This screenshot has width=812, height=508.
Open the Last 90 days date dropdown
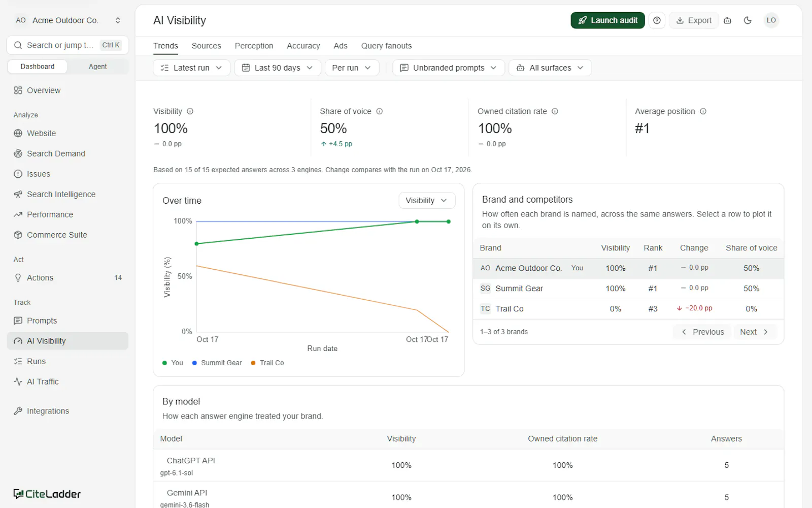point(277,68)
